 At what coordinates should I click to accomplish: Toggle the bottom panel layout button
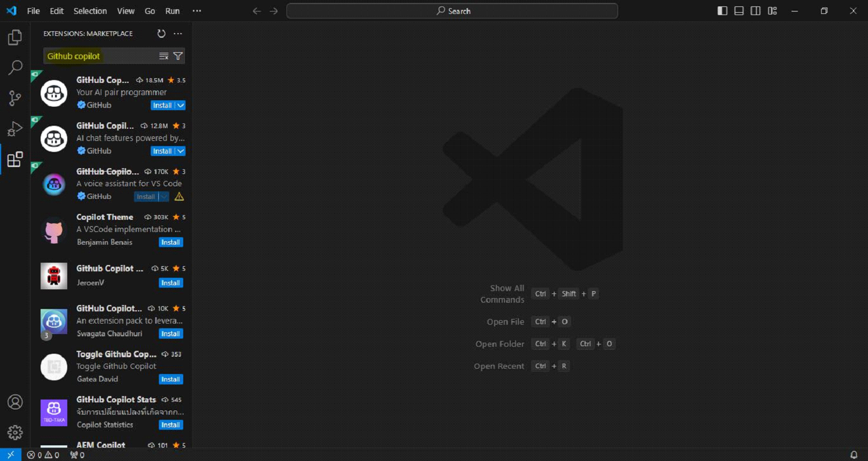pyautogui.click(x=739, y=11)
